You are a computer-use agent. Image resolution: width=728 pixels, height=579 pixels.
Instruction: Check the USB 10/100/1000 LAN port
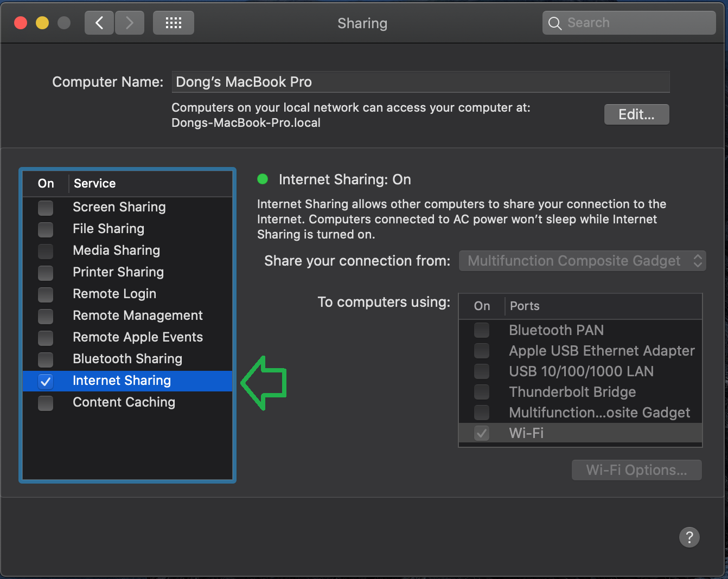482,371
